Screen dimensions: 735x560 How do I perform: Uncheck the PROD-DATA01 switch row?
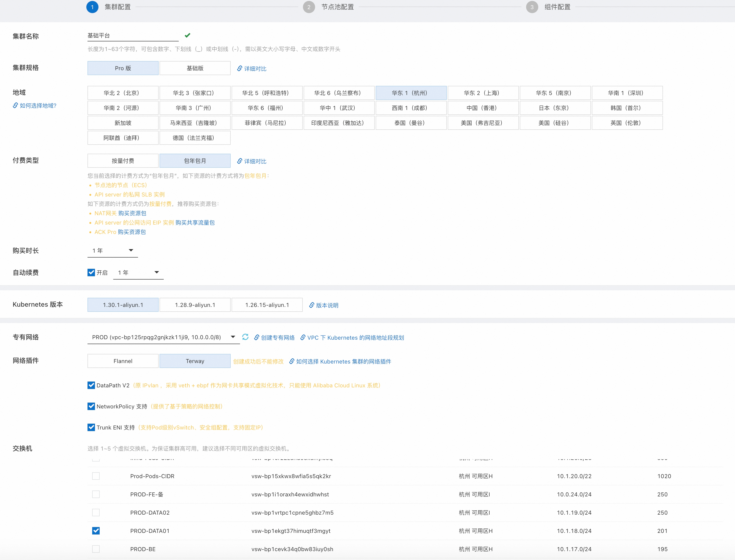pyautogui.click(x=96, y=531)
